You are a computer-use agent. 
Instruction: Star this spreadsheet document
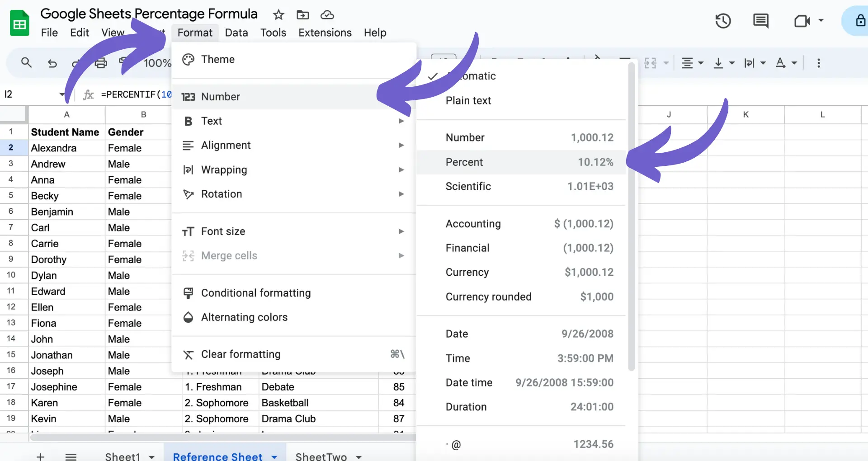click(x=278, y=15)
